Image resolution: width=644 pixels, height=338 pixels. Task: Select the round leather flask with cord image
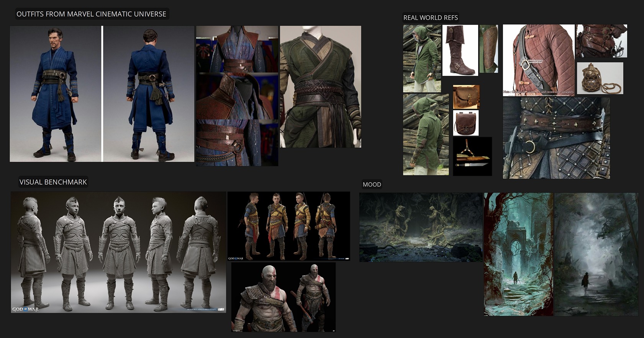pos(600,78)
